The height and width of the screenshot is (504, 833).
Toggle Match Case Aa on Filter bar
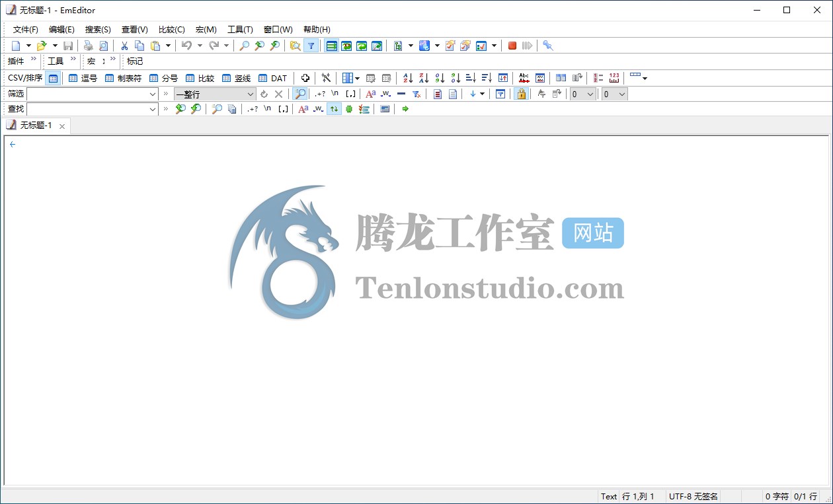pos(371,94)
